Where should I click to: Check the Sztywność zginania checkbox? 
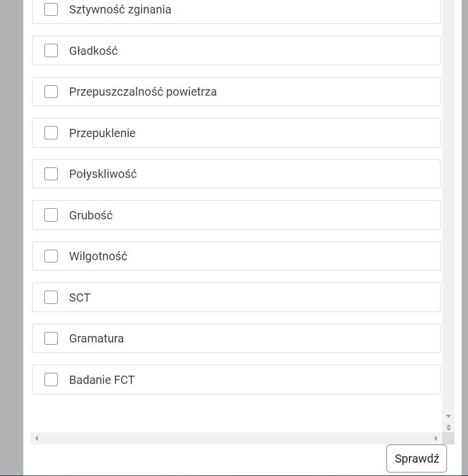(51, 9)
